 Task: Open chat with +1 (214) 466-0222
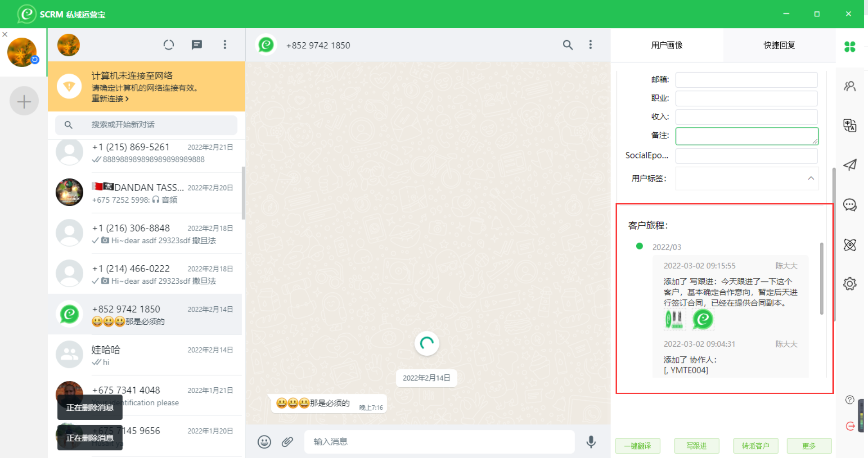coord(145,274)
